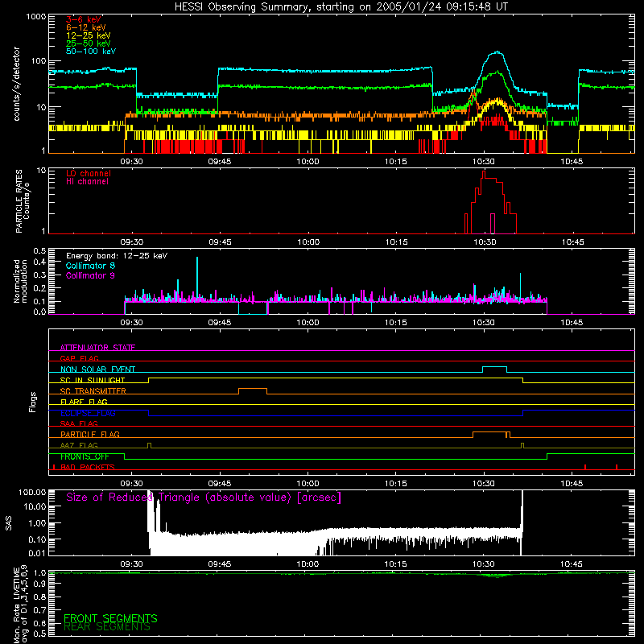Select the SC_IN_SUNLIGHT flag label
This screenshot has height=644, width=644.
point(93,380)
